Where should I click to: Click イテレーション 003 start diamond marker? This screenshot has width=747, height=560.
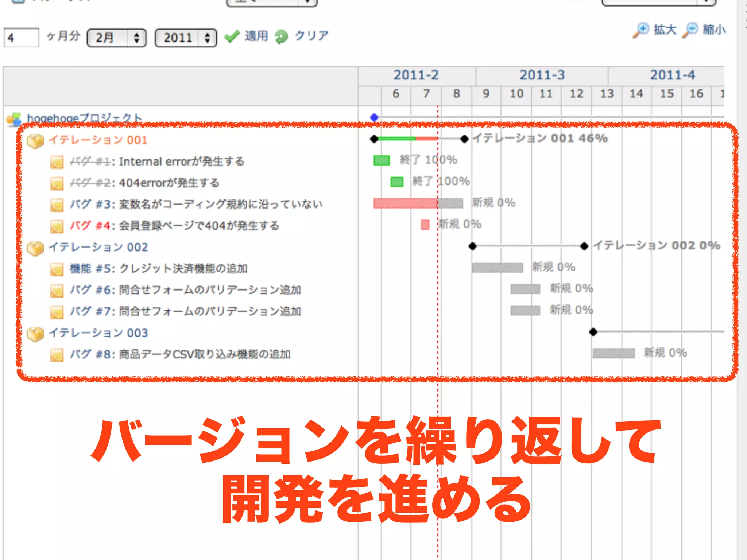click(593, 332)
